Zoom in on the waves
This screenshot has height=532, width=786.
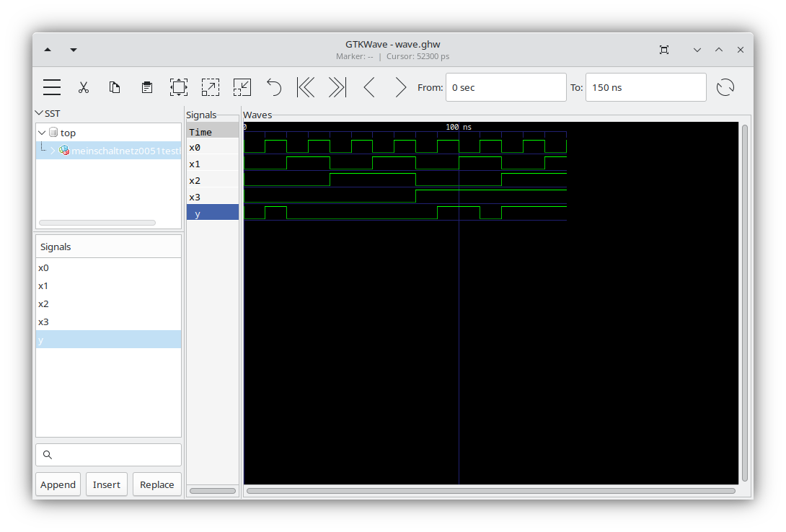211,87
